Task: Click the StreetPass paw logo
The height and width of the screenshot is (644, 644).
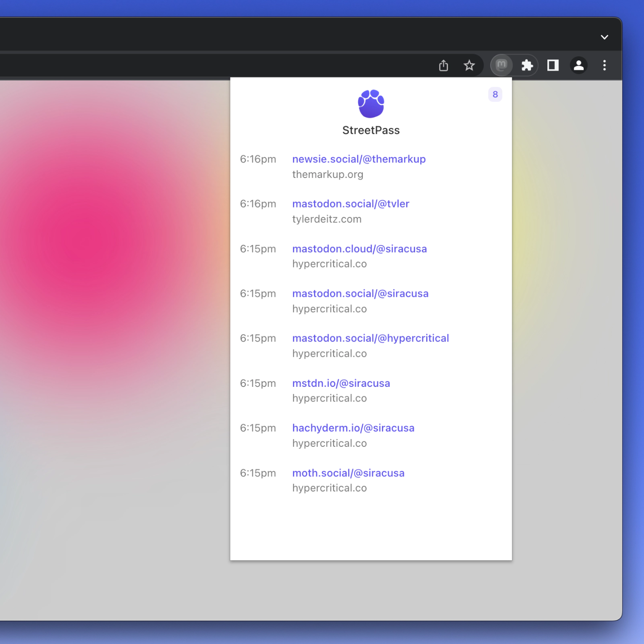Action: 371,103
